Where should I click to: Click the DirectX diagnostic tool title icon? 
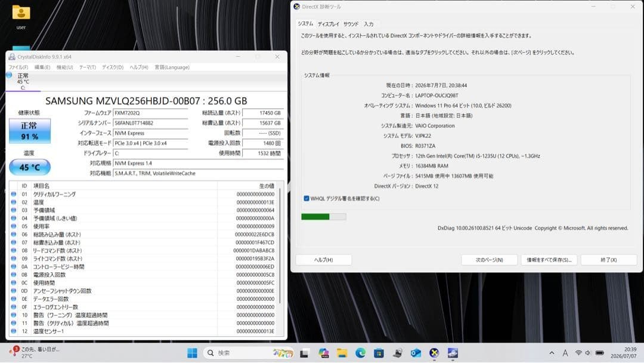click(x=296, y=7)
